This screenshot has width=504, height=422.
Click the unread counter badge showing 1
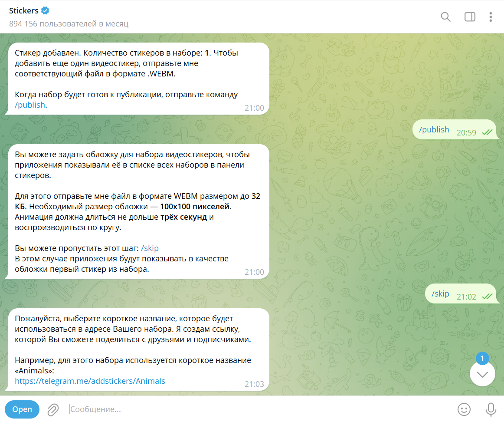482,358
